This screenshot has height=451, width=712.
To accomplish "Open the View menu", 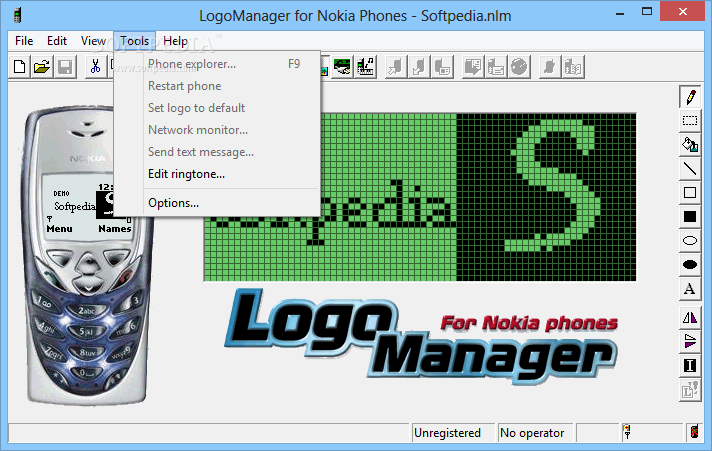I will [93, 41].
